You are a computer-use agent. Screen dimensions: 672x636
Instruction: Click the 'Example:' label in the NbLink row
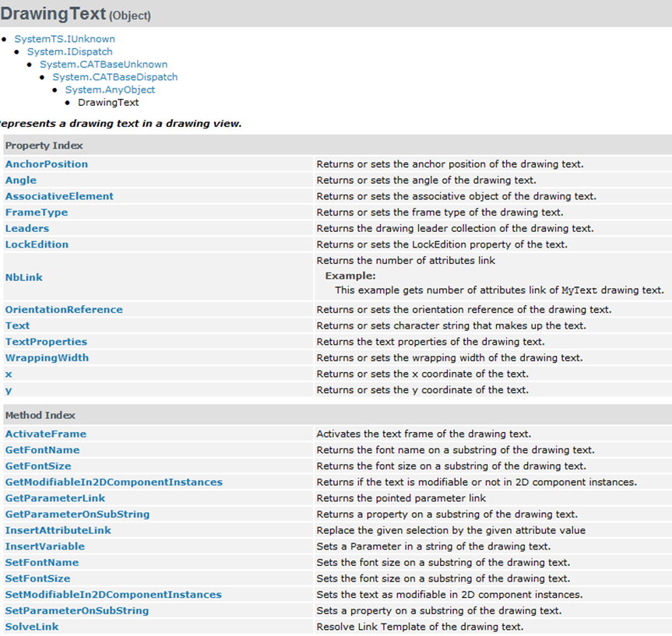click(350, 276)
